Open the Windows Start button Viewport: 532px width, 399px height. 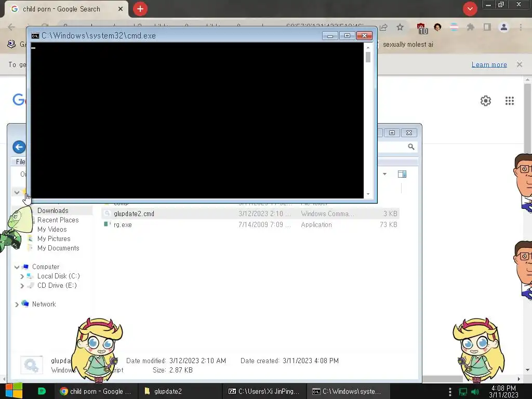(14, 391)
